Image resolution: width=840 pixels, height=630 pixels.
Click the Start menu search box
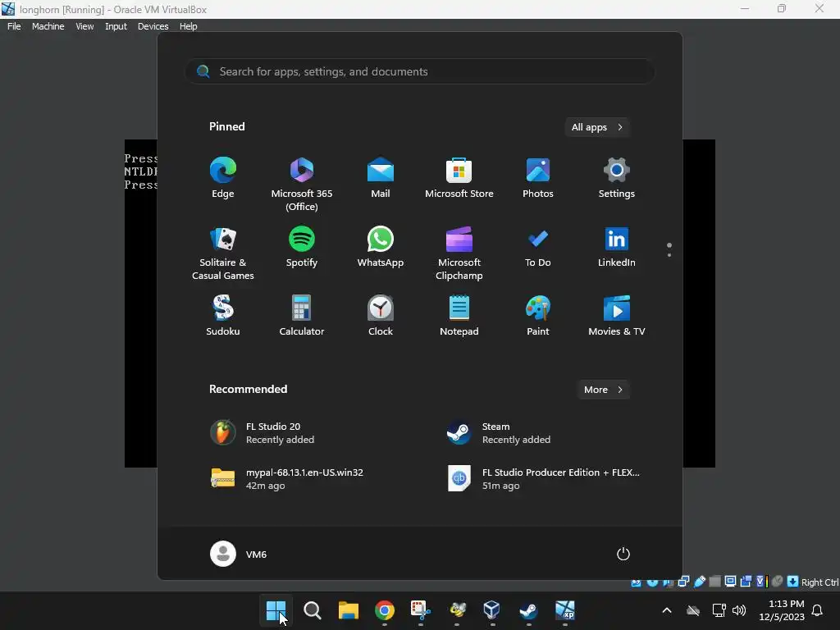pyautogui.click(x=420, y=71)
